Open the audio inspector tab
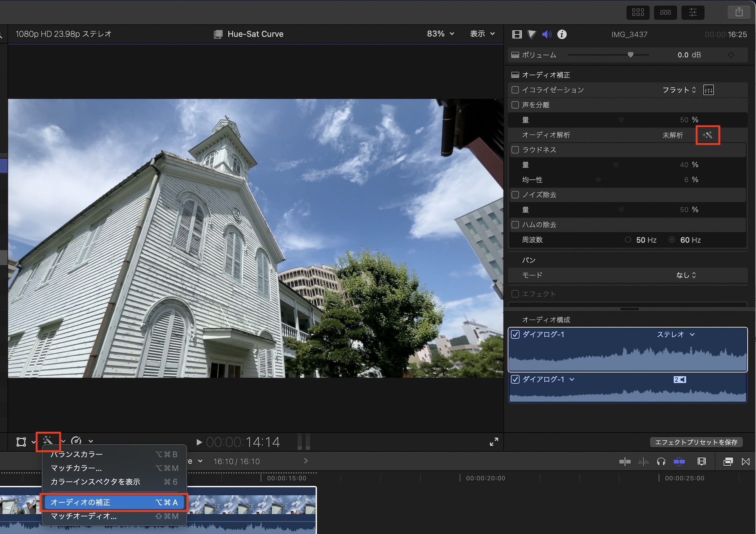The height and width of the screenshot is (534, 756). tap(547, 34)
